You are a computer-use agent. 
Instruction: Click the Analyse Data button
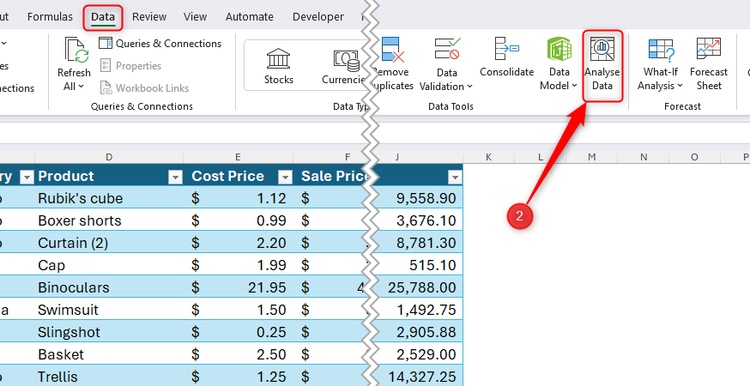point(602,66)
